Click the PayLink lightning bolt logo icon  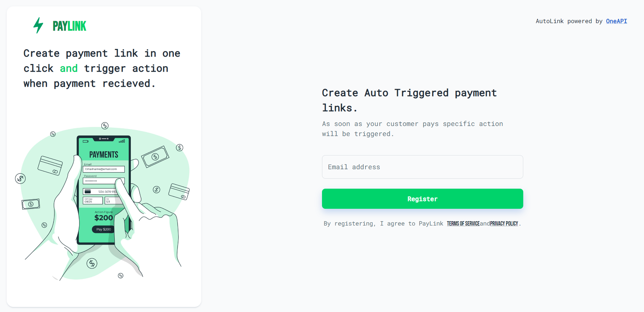tap(38, 25)
